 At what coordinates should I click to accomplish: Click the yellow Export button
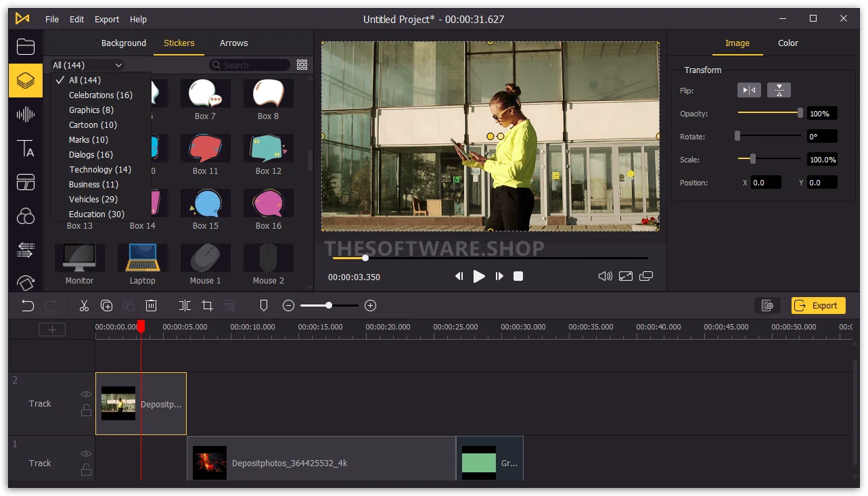[819, 306]
